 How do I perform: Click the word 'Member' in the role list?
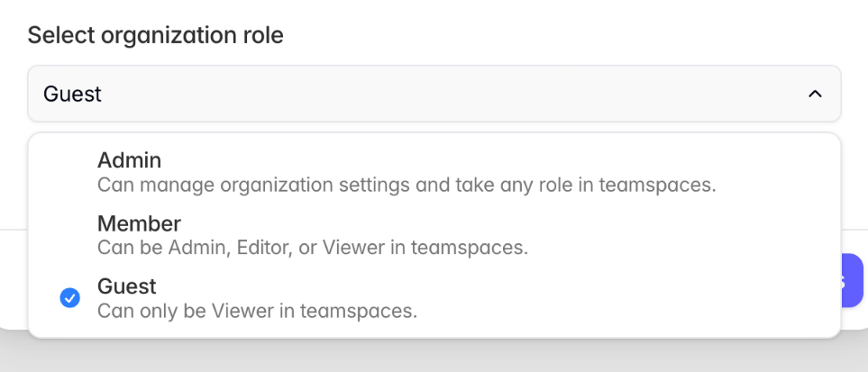click(139, 223)
